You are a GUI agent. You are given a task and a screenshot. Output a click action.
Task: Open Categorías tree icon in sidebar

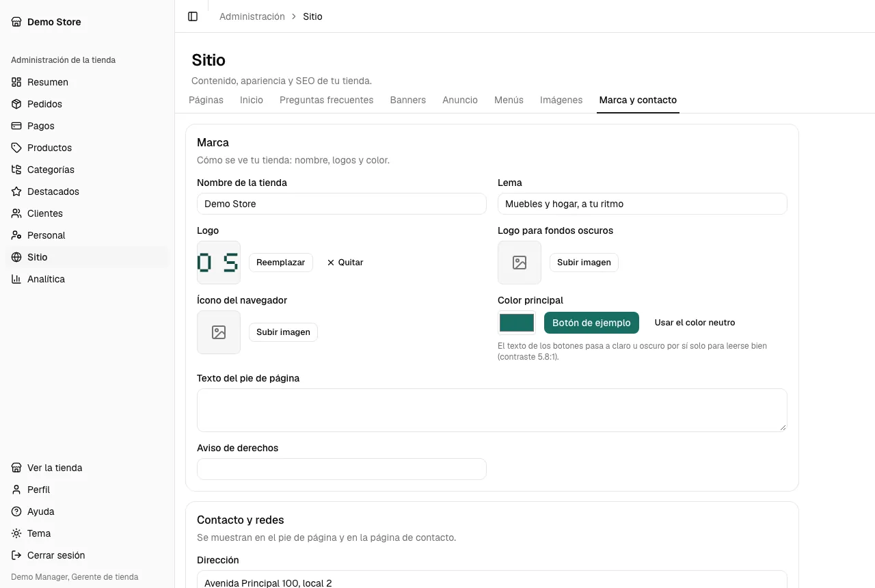click(x=16, y=170)
